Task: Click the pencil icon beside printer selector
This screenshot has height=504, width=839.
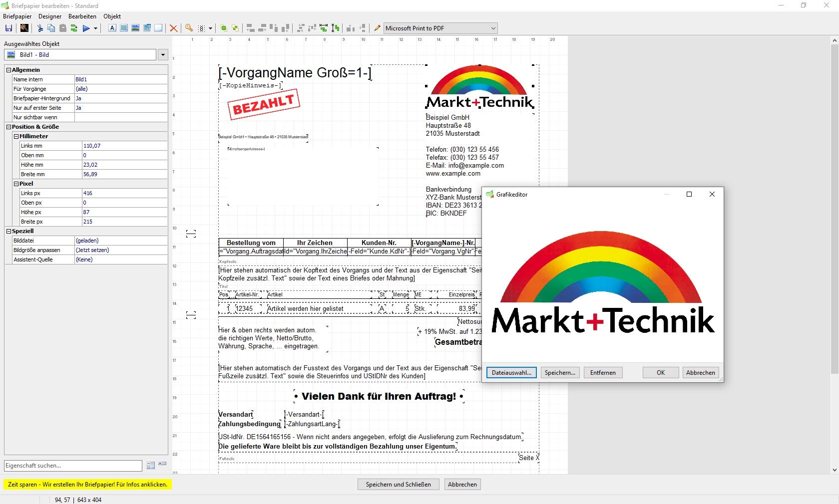Action: pos(378,28)
